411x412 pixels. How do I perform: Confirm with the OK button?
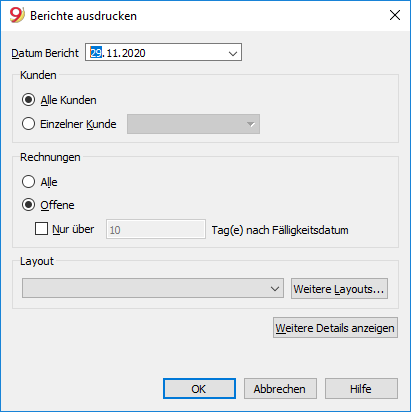(199, 389)
